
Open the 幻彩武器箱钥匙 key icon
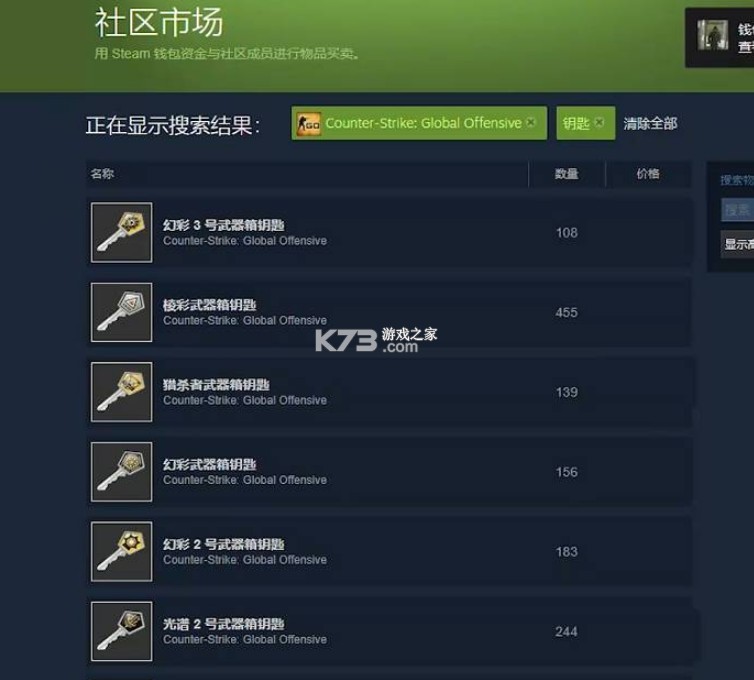click(x=122, y=472)
